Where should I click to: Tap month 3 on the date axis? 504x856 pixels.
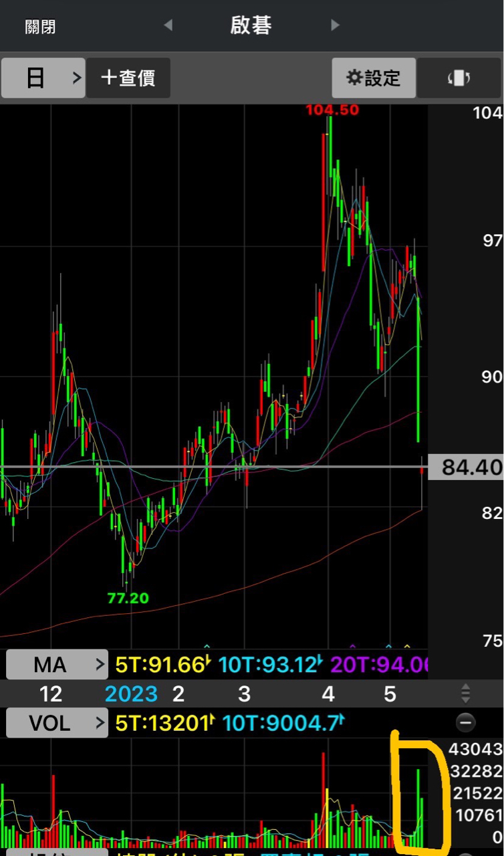click(245, 693)
